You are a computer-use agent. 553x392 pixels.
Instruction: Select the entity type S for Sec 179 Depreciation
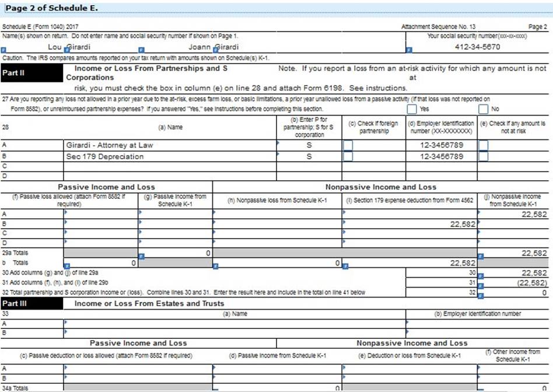(309, 156)
